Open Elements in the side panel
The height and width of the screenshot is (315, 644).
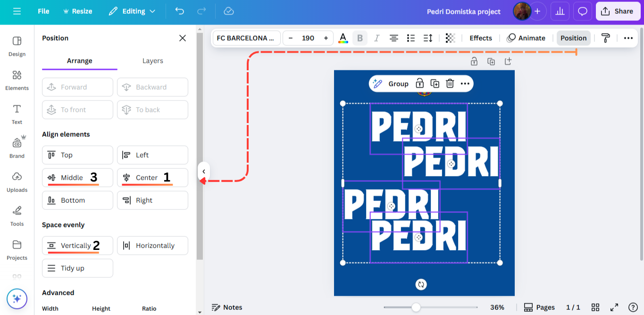pyautogui.click(x=17, y=80)
